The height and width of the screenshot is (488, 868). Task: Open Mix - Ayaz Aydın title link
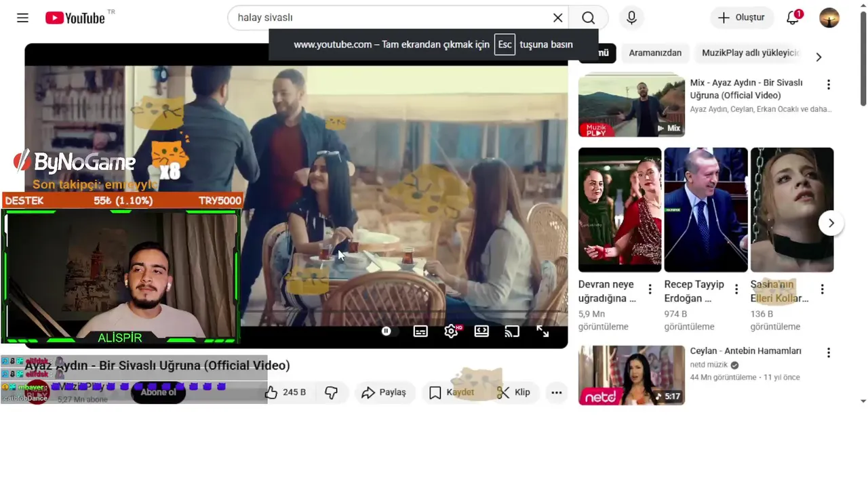(746, 89)
